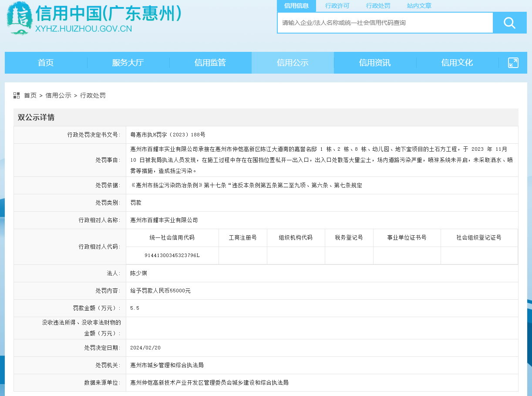This screenshot has height=396, width=532.
Task: Select the 信用信息 search tab
Action: click(296, 6)
